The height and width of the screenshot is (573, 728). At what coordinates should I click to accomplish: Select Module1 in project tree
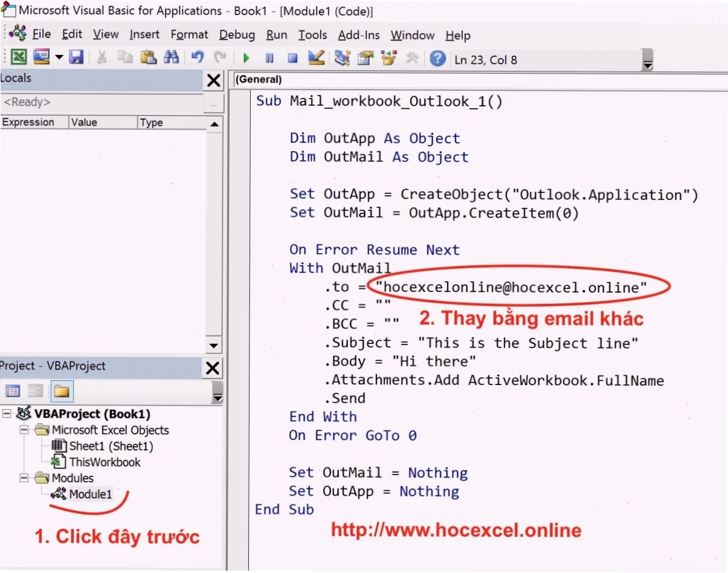click(x=91, y=494)
